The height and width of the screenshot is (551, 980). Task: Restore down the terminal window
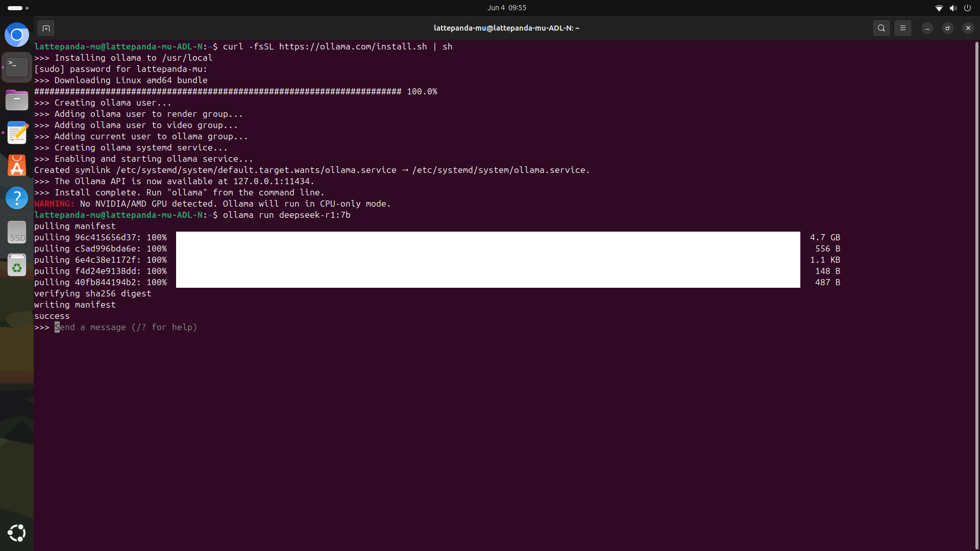(947, 28)
